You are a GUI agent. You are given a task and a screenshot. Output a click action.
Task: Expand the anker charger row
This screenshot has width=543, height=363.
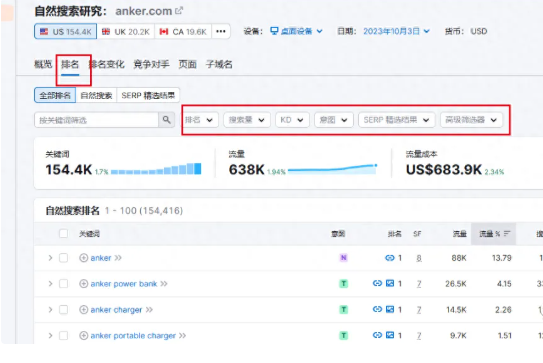pos(50,310)
